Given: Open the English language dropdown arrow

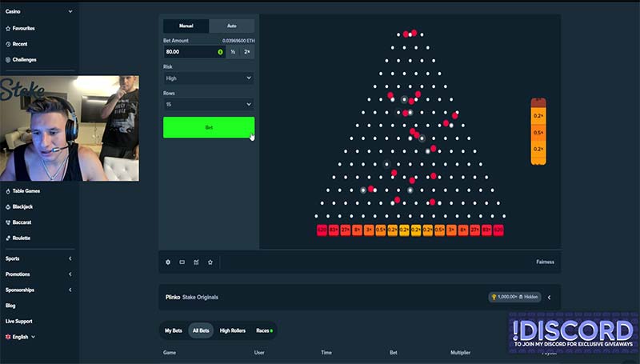Looking at the screenshot, I should point(33,337).
